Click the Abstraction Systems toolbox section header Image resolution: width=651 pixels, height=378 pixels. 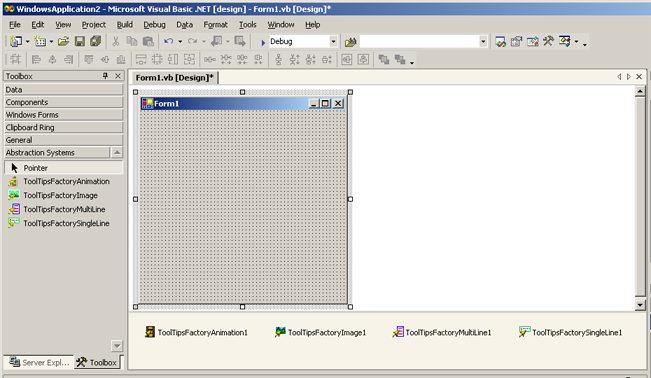point(57,153)
